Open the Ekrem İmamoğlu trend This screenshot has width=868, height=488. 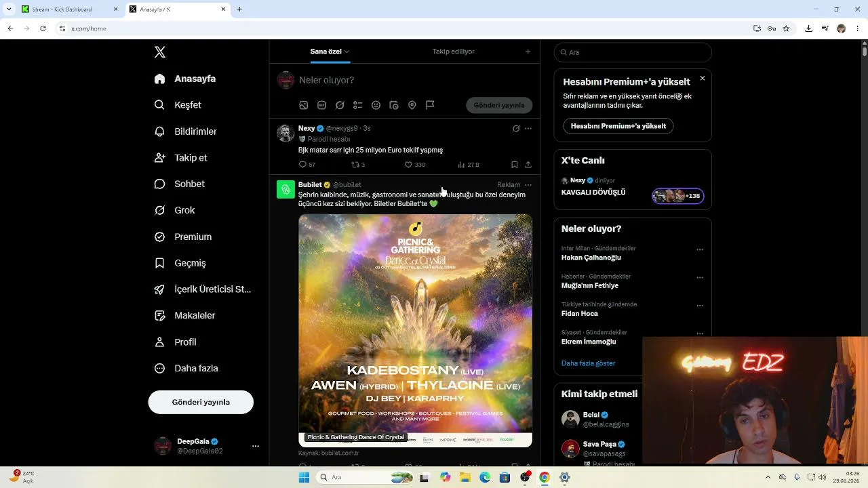click(589, 342)
